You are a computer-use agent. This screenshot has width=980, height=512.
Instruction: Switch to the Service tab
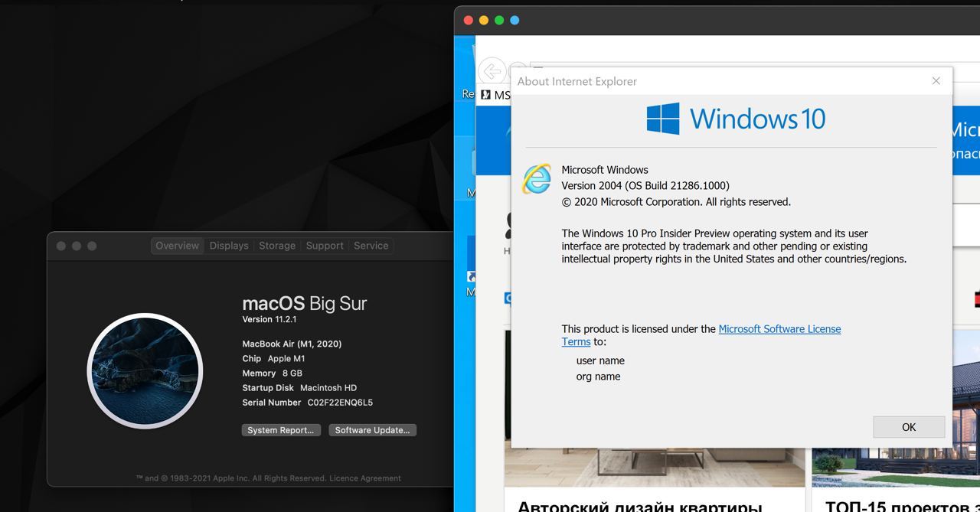pos(371,246)
